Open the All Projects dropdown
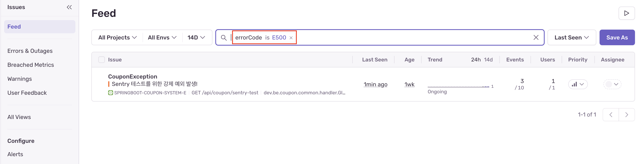Screen dimensions: 644x164 point(117,38)
